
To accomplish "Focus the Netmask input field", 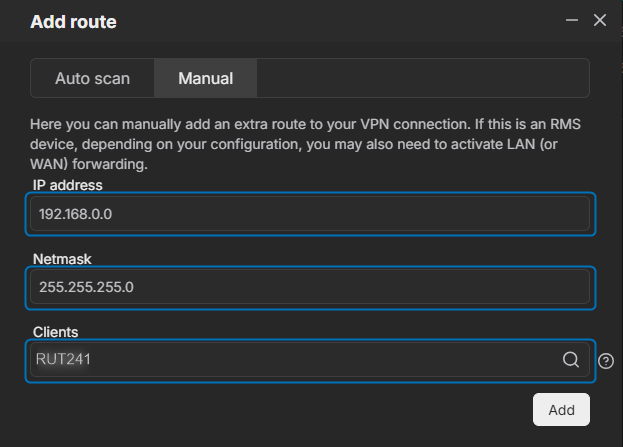I will click(310, 287).
